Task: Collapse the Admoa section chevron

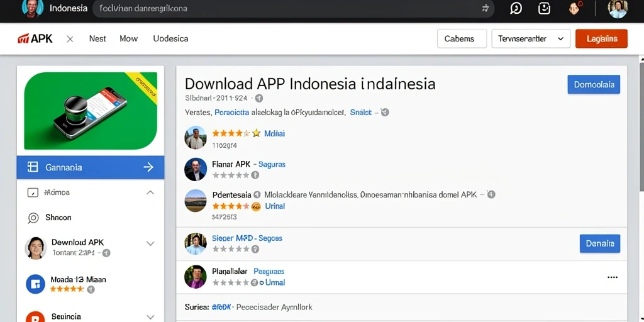Action: 150,192
